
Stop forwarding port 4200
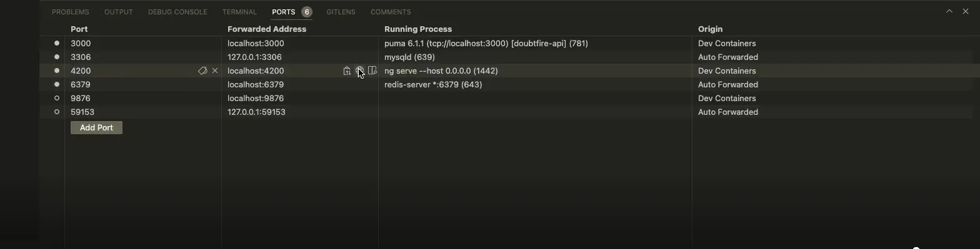click(x=215, y=71)
